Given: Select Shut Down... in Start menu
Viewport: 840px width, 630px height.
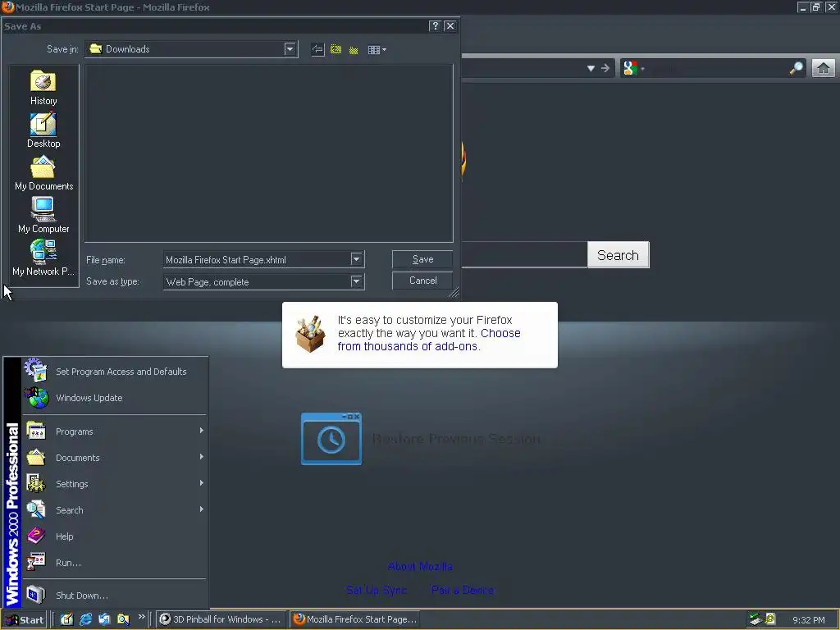Looking at the screenshot, I should [115, 596].
